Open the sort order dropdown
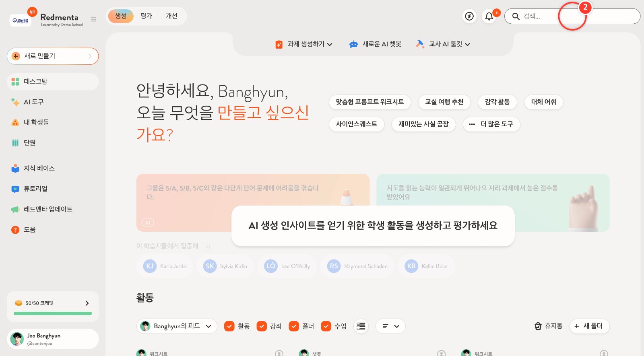The height and width of the screenshot is (356, 644). 390,326
